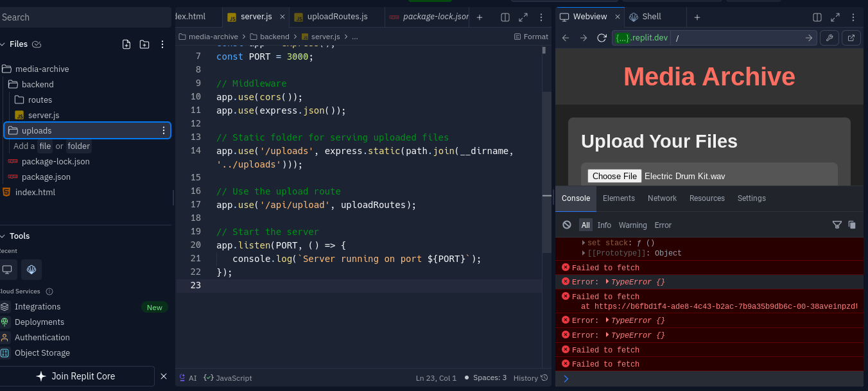Select the All console filter

(586, 225)
